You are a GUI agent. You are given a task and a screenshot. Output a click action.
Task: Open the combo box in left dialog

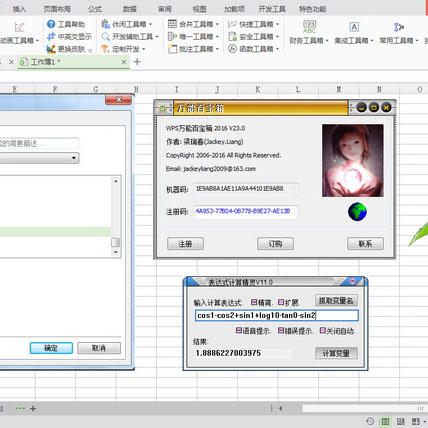click(x=74, y=158)
